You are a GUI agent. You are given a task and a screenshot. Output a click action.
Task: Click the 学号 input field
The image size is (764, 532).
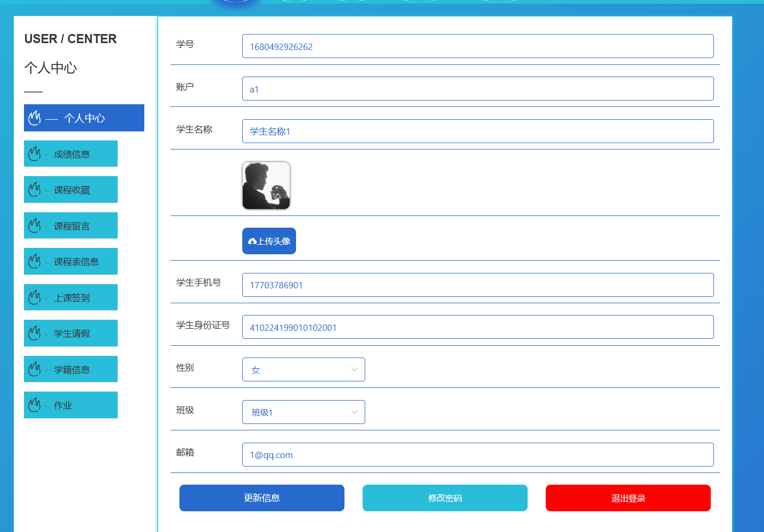(478, 46)
